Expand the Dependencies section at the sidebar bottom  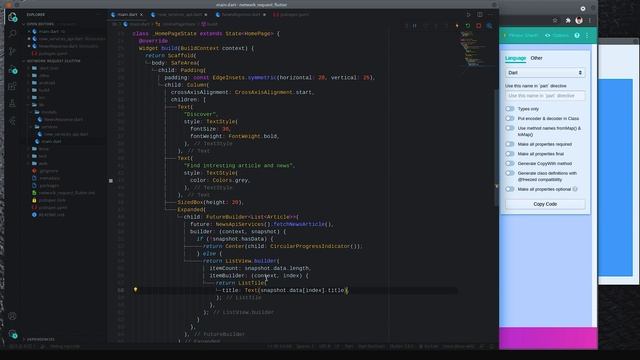(41, 339)
